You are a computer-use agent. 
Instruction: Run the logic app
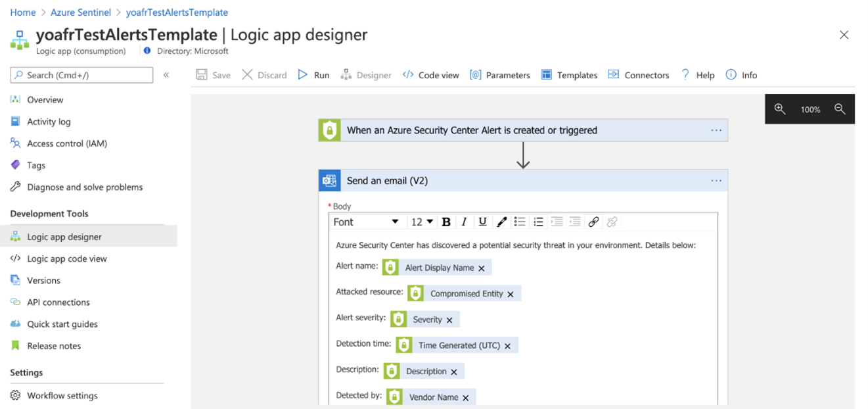[x=313, y=75]
